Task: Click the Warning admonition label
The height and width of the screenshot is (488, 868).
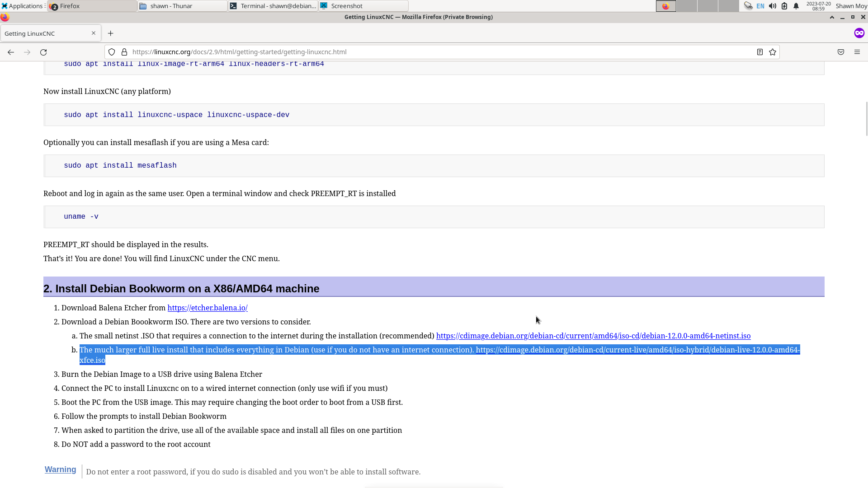Action: 60,469
